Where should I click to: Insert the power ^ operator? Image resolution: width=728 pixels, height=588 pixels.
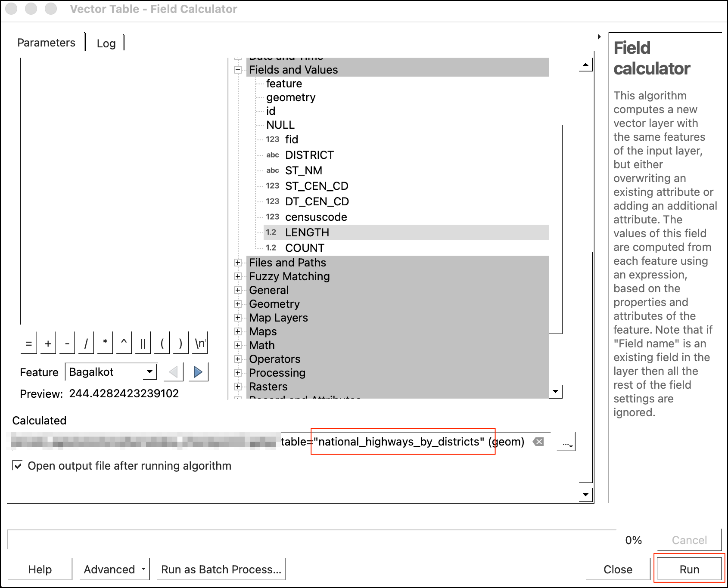click(x=124, y=343)
